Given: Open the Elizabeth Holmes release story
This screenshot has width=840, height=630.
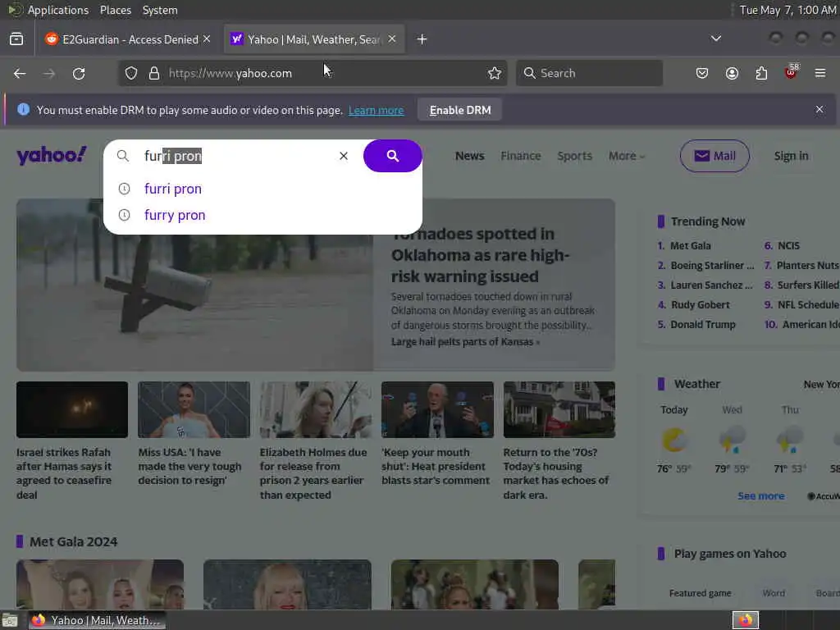Looking at the screenshot, I should tap(313, 473).
